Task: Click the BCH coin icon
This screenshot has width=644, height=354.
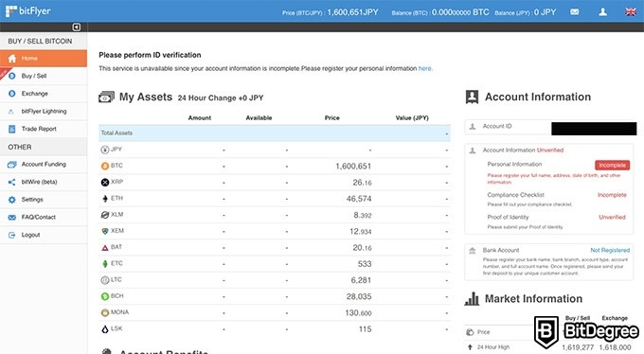Action: pos(105,296)
